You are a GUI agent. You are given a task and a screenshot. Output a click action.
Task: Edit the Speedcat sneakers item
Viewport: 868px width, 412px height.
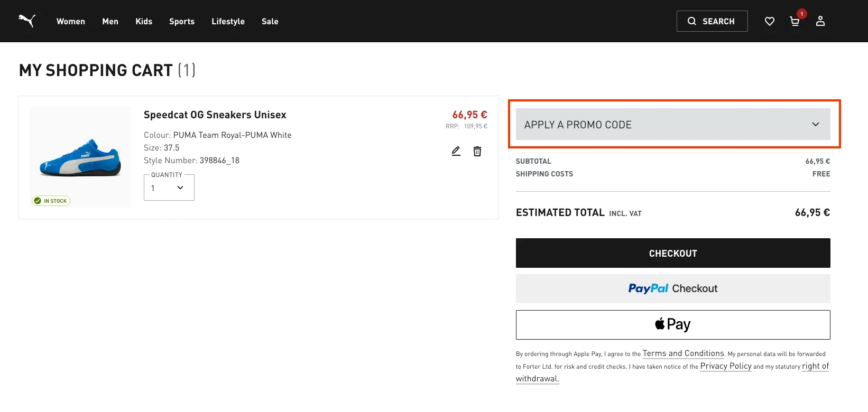tap(456, 151)
